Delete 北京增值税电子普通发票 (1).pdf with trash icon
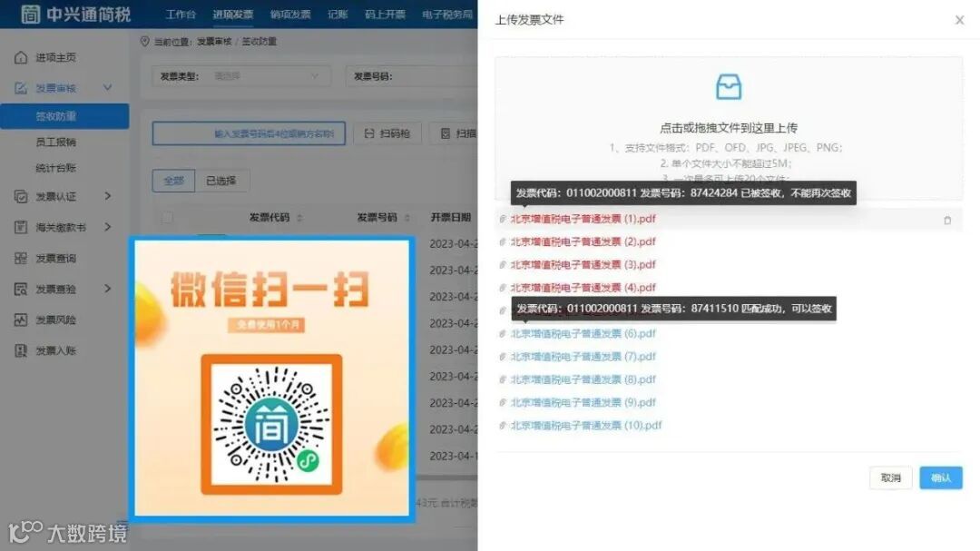This screenshot has width=980, height=551. click(947, 221)
